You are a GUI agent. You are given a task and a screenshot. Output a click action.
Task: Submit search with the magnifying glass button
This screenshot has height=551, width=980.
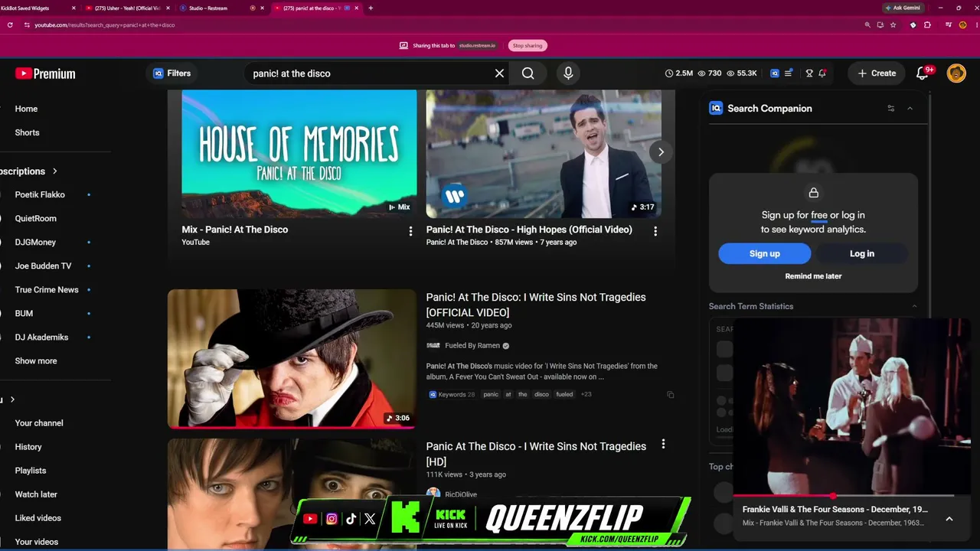click(x=528, y=73)
